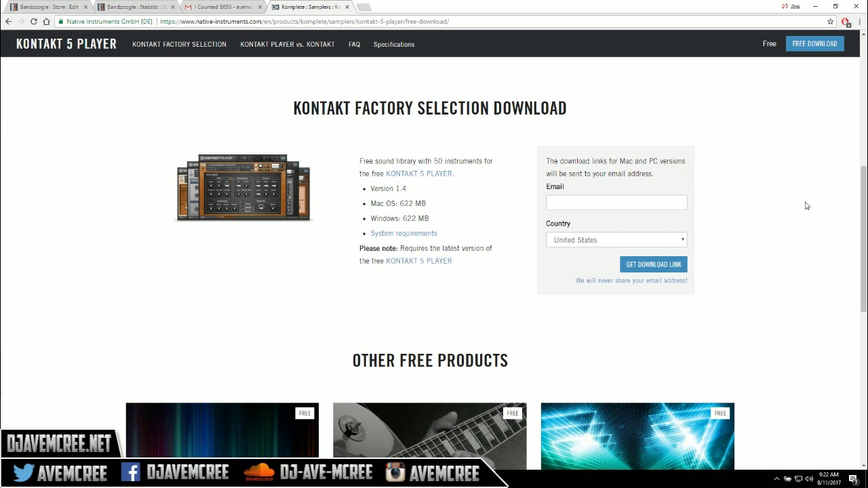Close the Gmail I Counted $650 tab
868x488 pixels.
coord(260,7)
